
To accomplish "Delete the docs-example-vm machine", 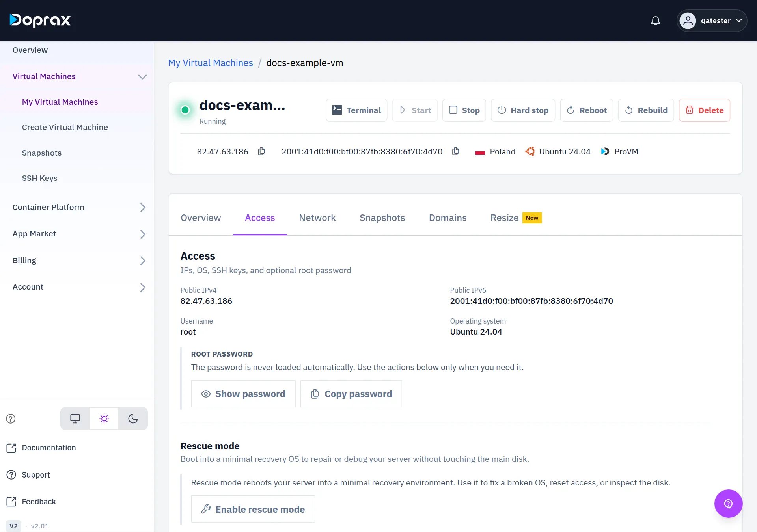I will (704, 110).
